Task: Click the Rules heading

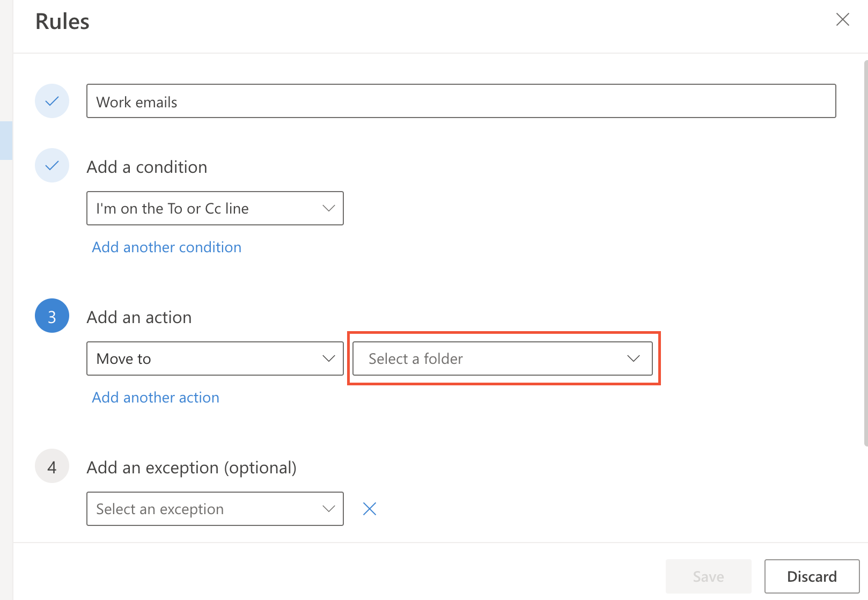Action: point(62,21)
